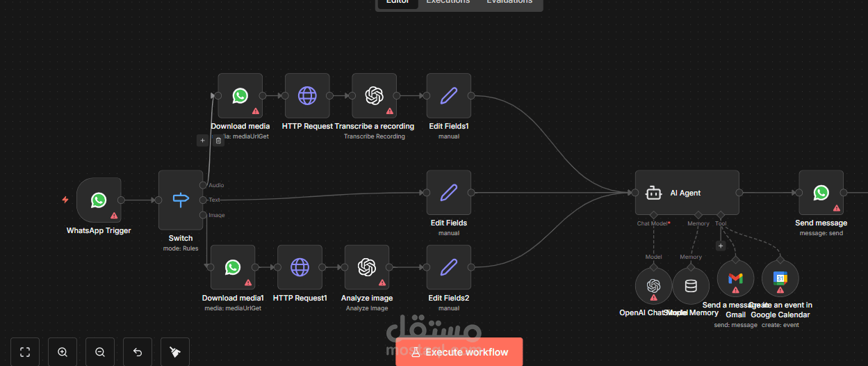The width and height of the screenshot is (868, 366).
Task: Open the Download media WhatsApp node
Action: pos(240,96)
